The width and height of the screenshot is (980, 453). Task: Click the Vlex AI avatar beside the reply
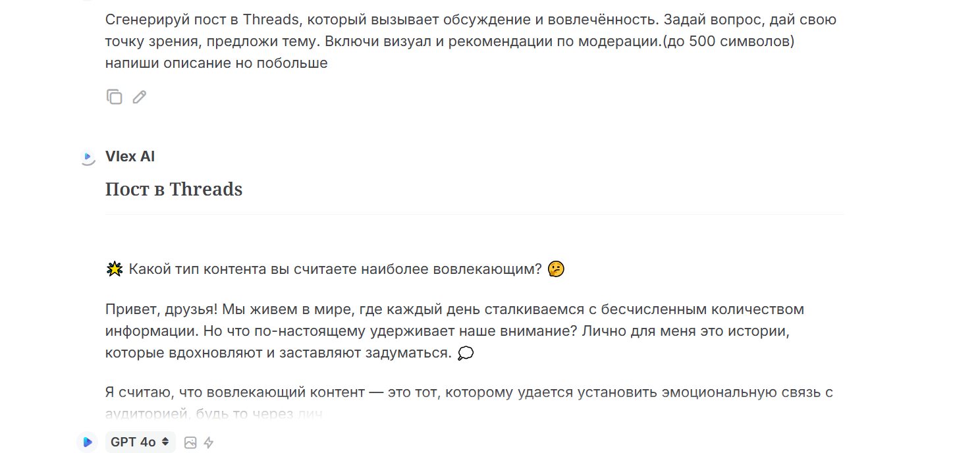[x=88, y=157]
